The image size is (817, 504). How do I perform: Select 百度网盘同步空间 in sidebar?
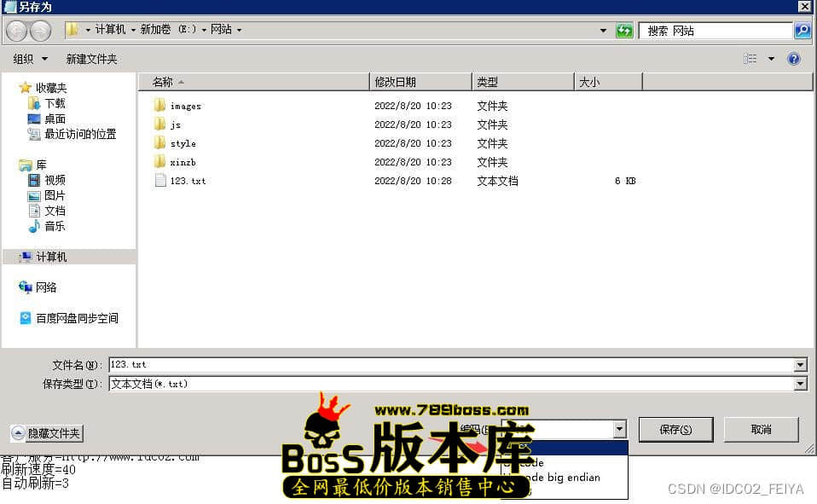pos(77,318)
